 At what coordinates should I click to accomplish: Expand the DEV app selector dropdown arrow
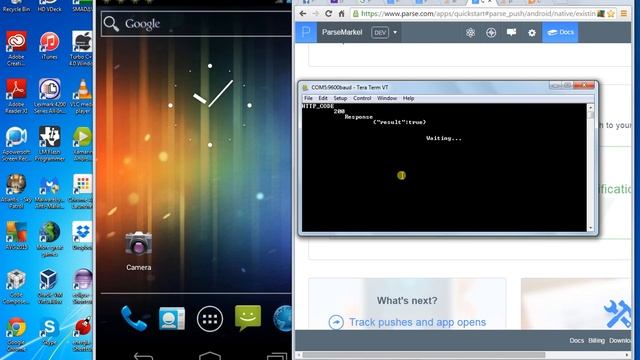[x=395, y=32]
